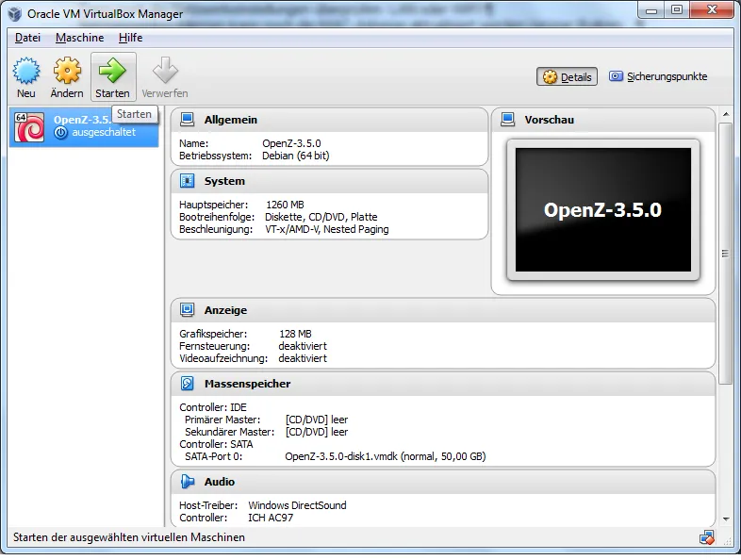Collapse the Audio section header

[x=443, y=482]
